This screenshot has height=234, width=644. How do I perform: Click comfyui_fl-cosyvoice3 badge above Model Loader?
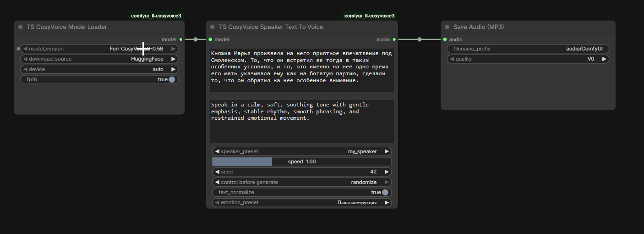pyautogui.click(x=156, y=16)
